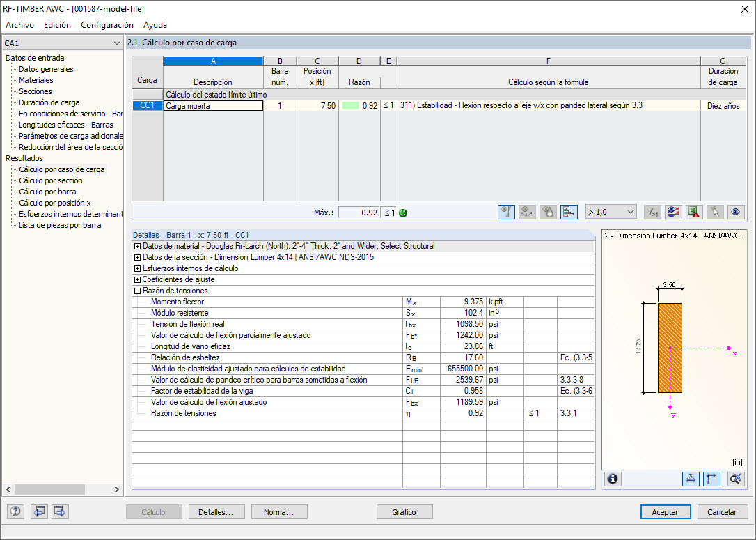The image size is (756, 540).
Task: Click the Cancelar button
Action: coord(723,512)
